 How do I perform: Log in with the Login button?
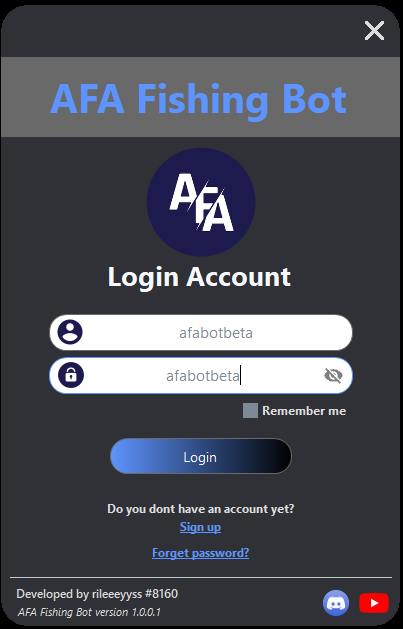201,456
